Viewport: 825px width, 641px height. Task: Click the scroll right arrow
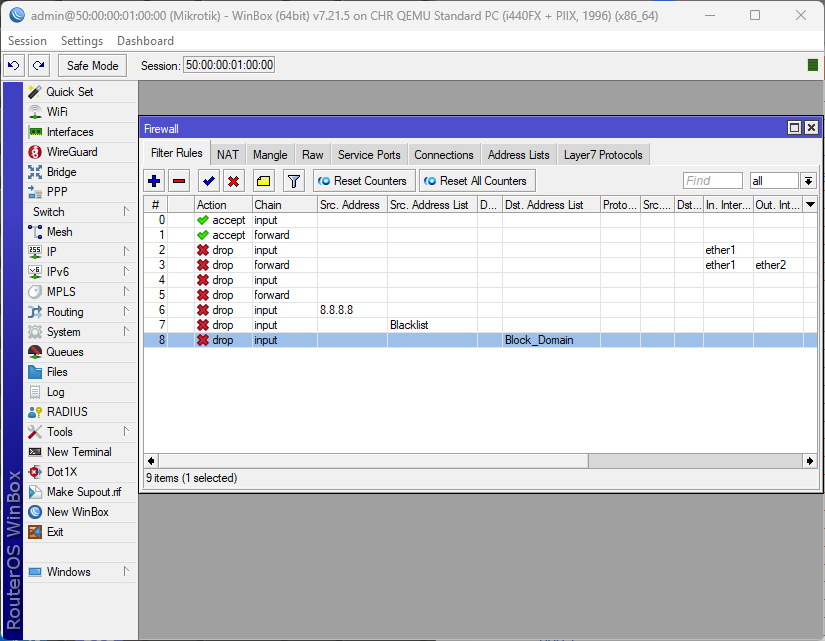click(810, 461)
